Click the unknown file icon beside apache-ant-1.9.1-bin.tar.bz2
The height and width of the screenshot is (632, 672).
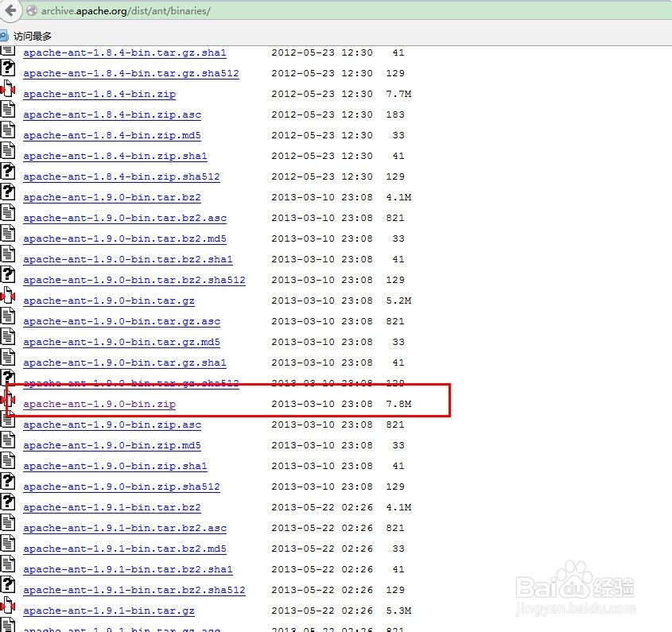pyautogui.click(x=8, y=502)
